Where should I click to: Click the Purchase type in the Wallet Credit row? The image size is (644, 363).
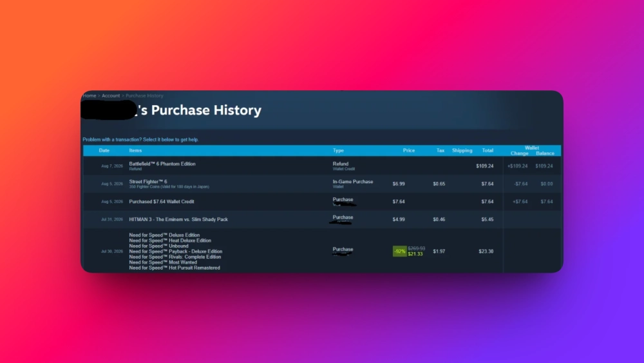click(343, 199)
